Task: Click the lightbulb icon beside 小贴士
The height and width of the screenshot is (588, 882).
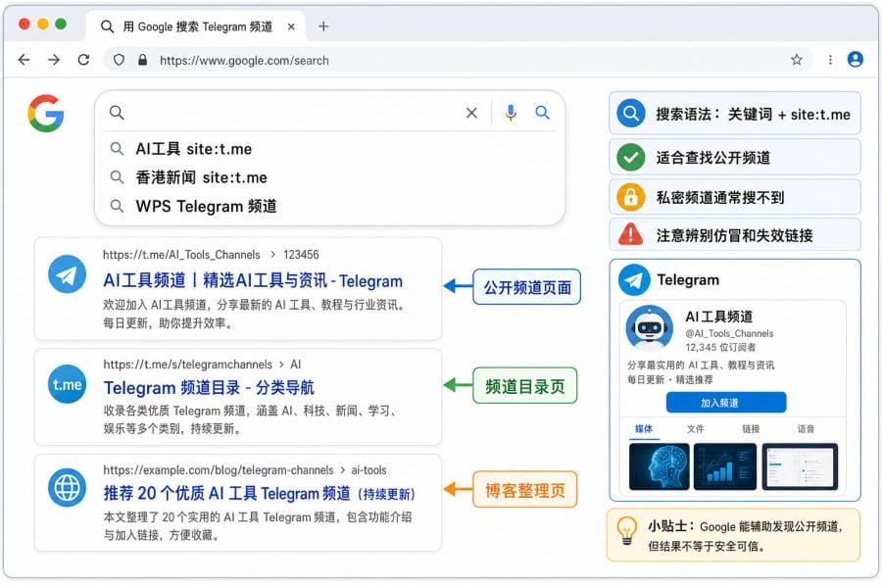Action: [626, 530]
